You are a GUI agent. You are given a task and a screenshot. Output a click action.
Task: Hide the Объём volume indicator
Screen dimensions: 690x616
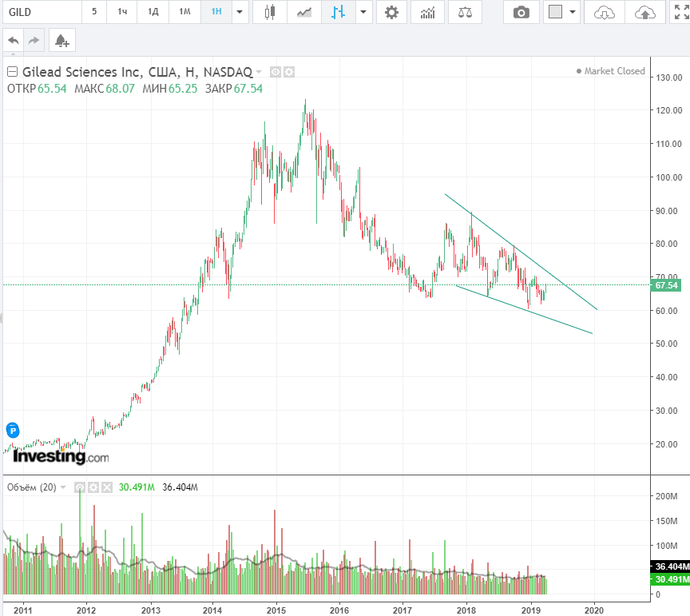tap(80, 487)
